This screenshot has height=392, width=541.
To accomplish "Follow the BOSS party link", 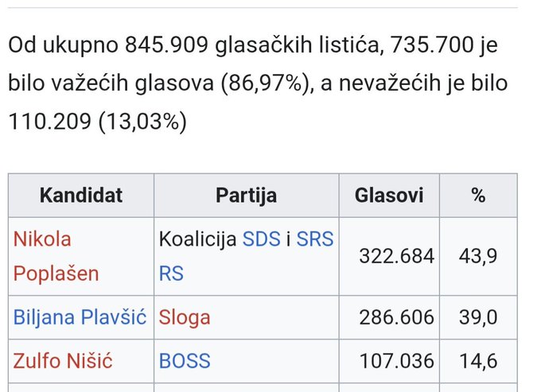I will point(185,360).
